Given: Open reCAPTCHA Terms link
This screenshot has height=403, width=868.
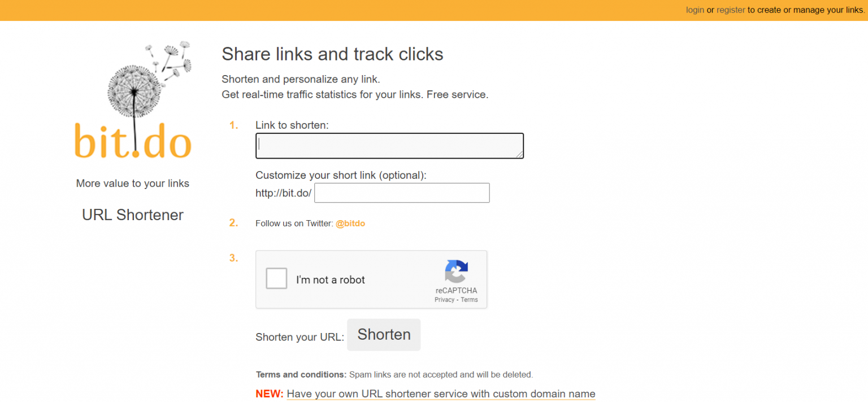Looking at the screenshot, I should [469, 300].
